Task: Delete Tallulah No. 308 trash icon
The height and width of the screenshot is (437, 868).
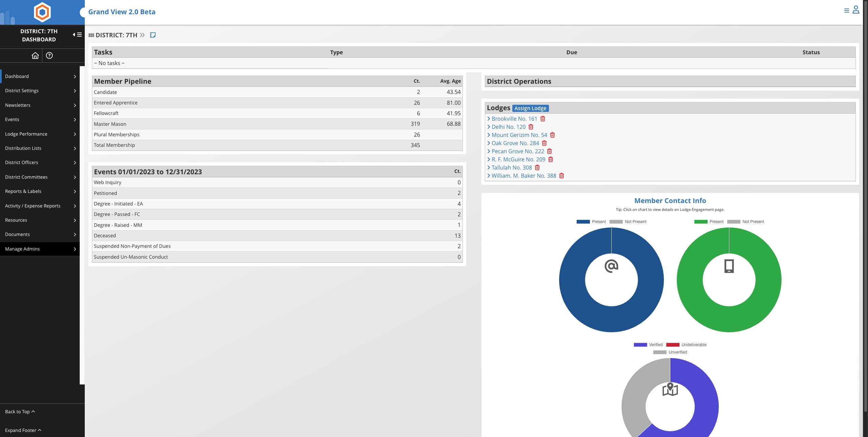Action: coord(537,167)
